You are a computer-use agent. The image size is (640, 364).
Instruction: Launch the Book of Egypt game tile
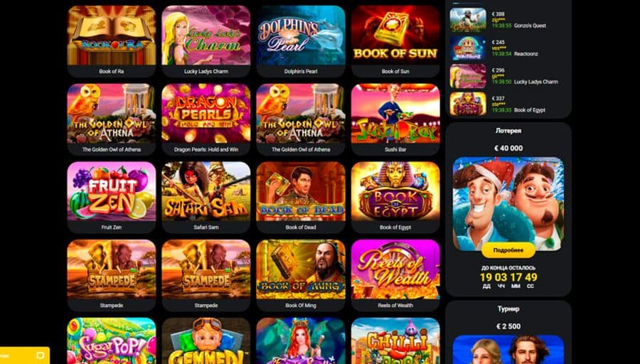pos(395,198)
